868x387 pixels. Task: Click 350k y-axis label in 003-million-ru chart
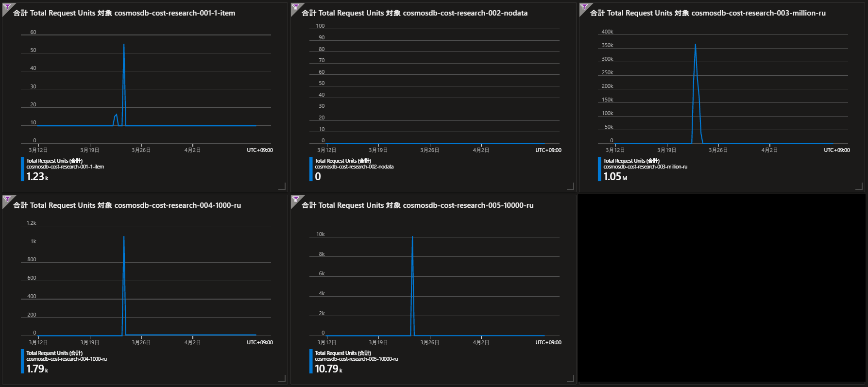tap(607, 46)
